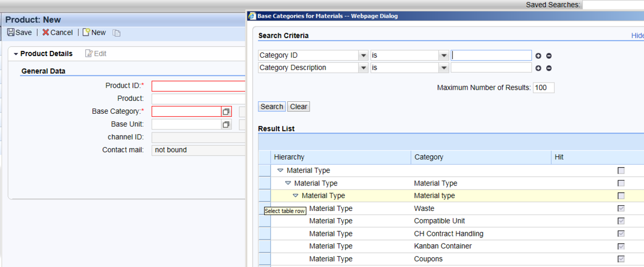The width and height of the screenshot is (644, 267).
Task: Open the Category ID field dropdown
Action: point(363,56)
